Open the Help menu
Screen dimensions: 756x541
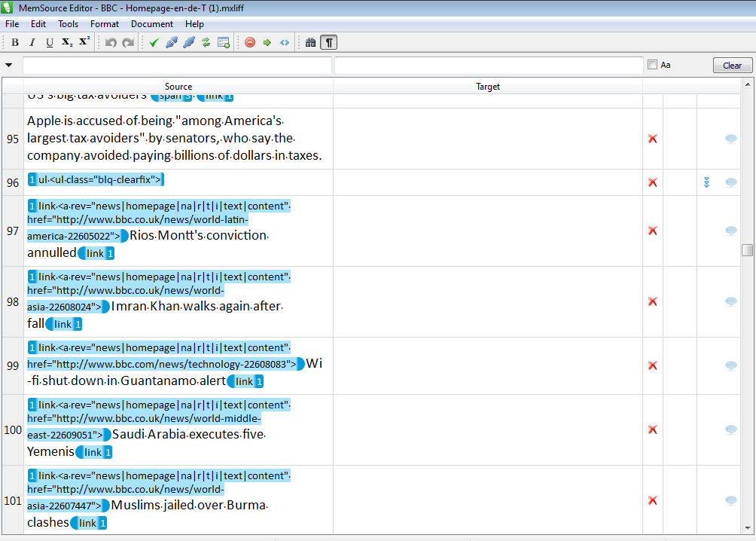pos(194,24)
